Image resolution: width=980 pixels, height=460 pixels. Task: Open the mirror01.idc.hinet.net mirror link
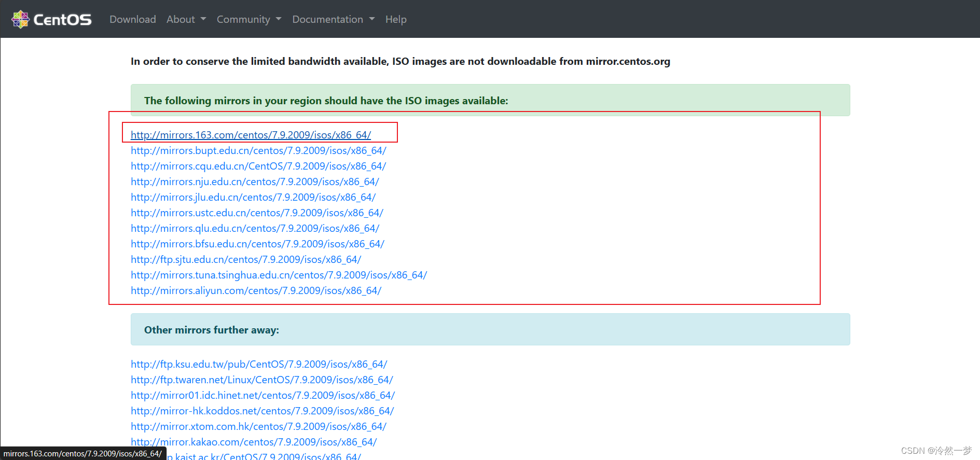[263, 395]
